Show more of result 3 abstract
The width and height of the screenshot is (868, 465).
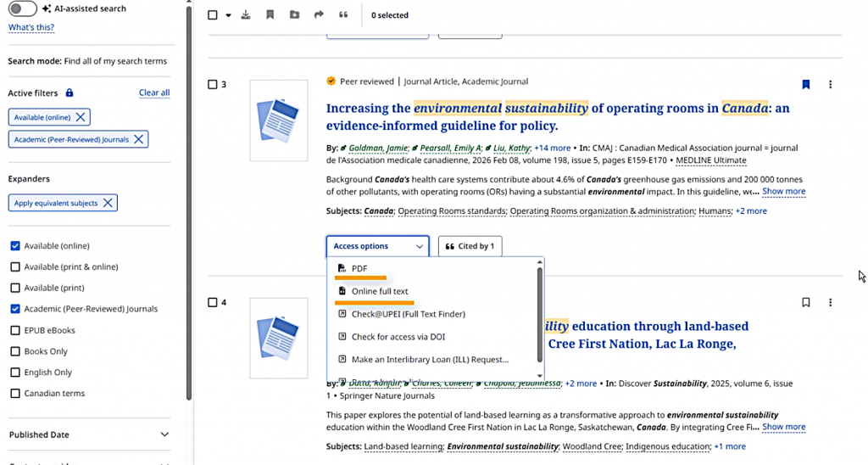784,191
